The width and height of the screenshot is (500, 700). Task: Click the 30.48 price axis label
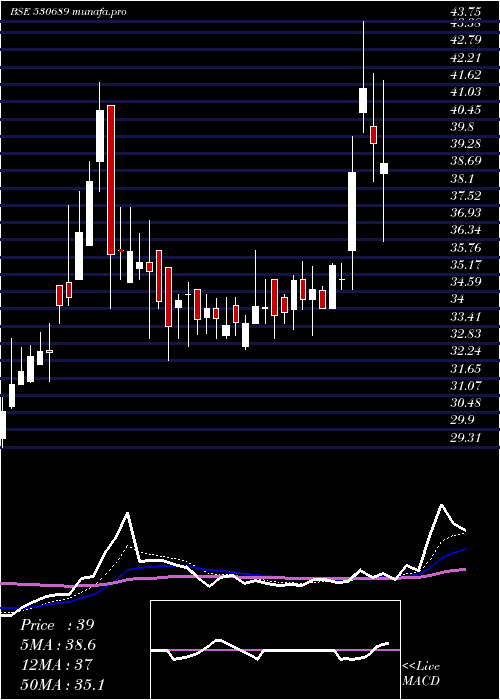coord(465,403)
